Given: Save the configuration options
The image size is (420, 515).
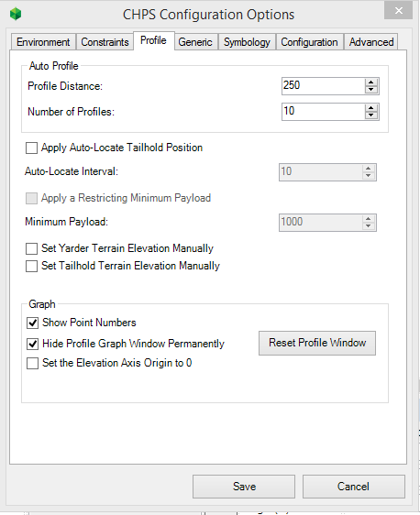Looking at the screenshot, I should point(244,487).
